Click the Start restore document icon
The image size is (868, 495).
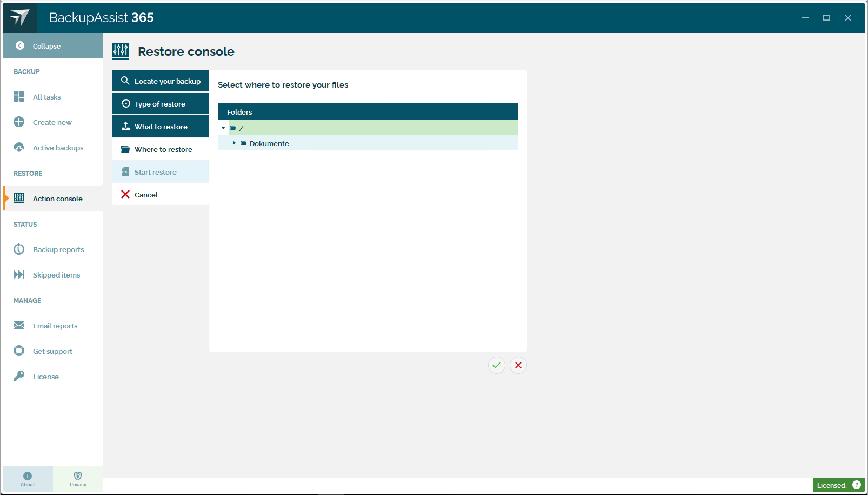tap(125, 171)
